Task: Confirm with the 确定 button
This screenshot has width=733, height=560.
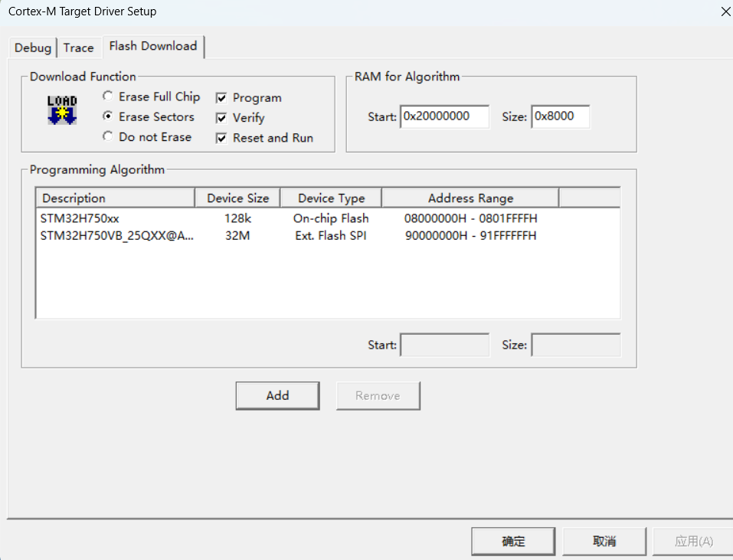Action: coord(513,542)
